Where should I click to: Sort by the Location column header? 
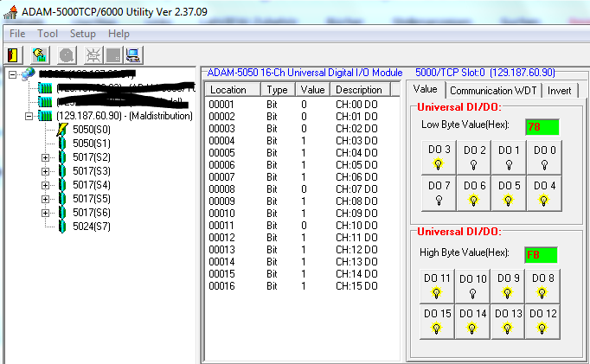point(233,90)
